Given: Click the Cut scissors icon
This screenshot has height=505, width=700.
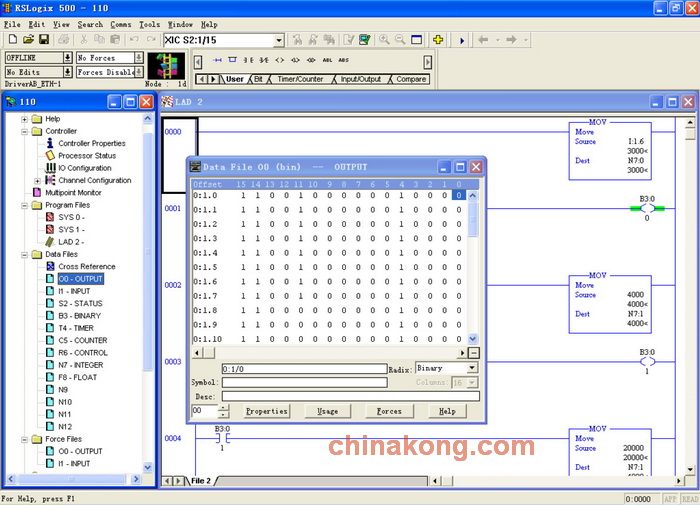Looking at the screenshot, I should (x=83, y=40).
